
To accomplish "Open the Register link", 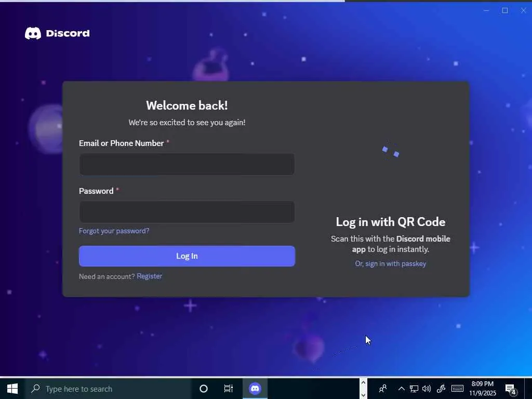I will (149, 276).
